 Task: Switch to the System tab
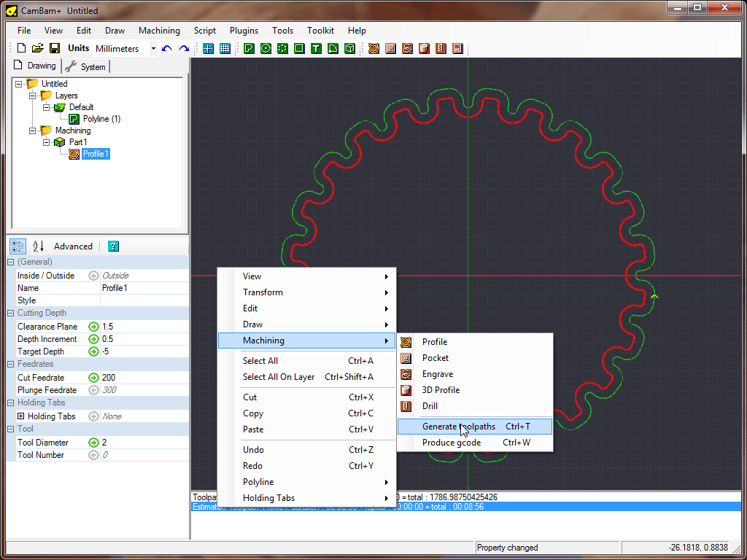pos(86,67)
